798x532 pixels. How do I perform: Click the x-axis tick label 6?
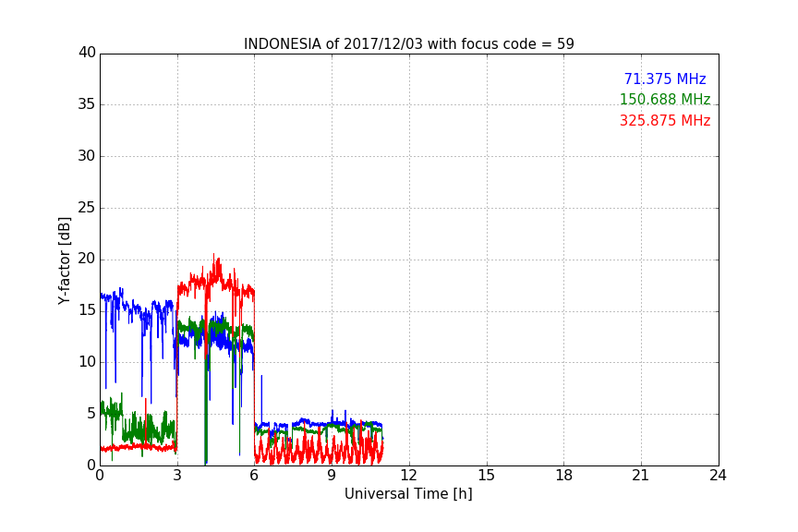[x=254, y=476]
